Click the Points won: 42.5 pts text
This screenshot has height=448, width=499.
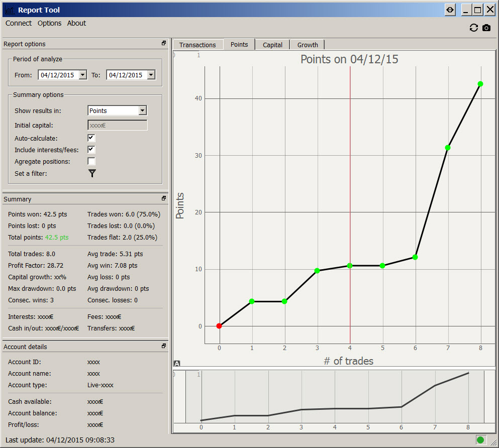point(38,214)
